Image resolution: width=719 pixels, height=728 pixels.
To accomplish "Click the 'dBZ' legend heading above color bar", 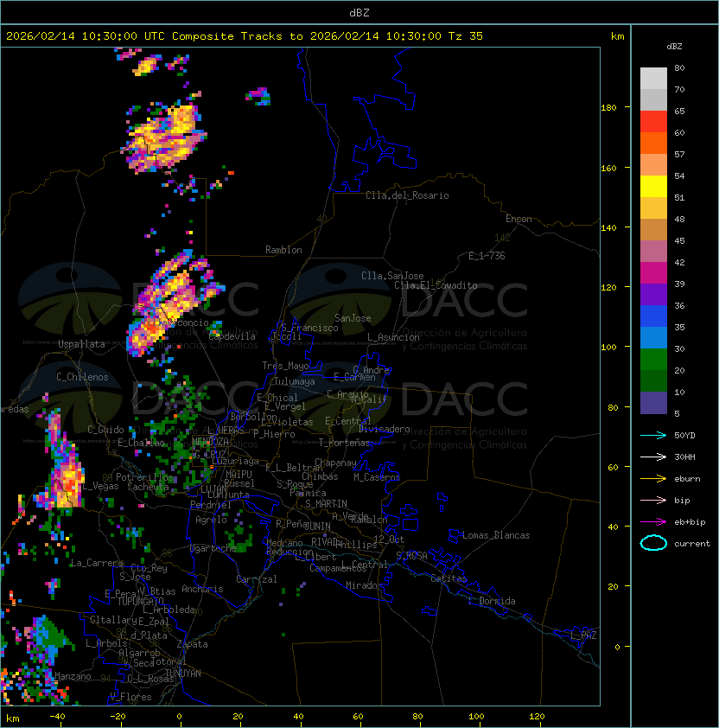I will (674, 47).
